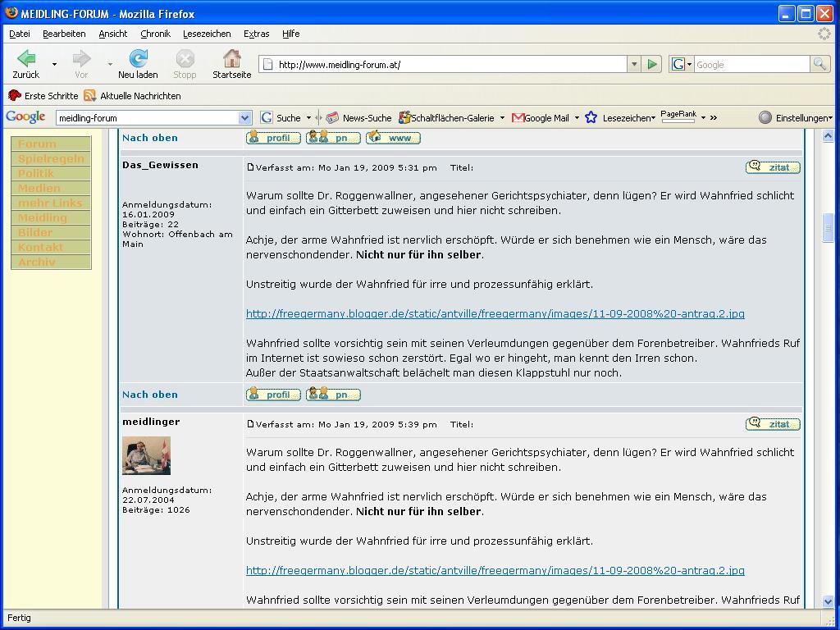The width and height of the screenshot is (840, 630).
Task: Expand the address bar URL history dropdown
Action: (633, 64)
